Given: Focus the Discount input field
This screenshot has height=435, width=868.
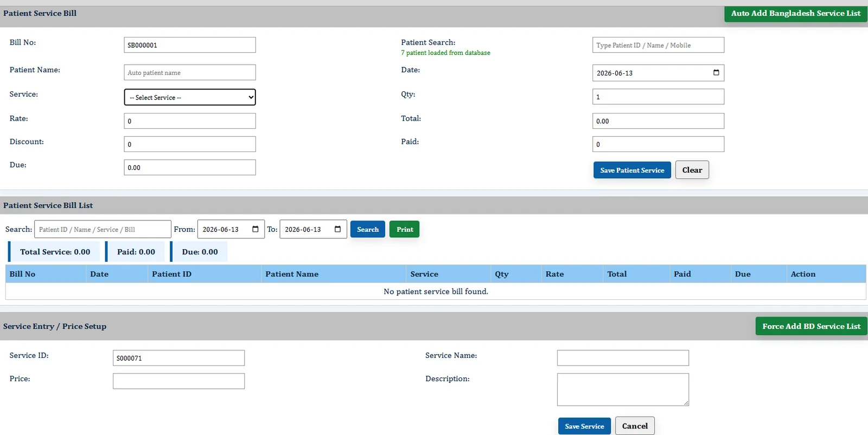Looking at the screenshot, I should [x=190, y=144].
